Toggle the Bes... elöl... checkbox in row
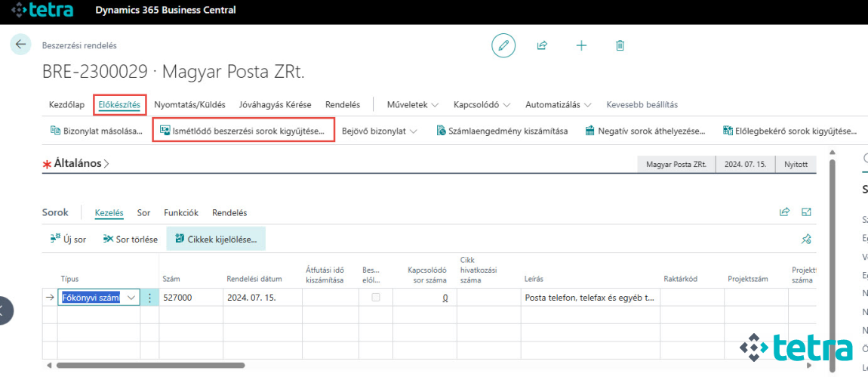 click(x=376, y=297)
